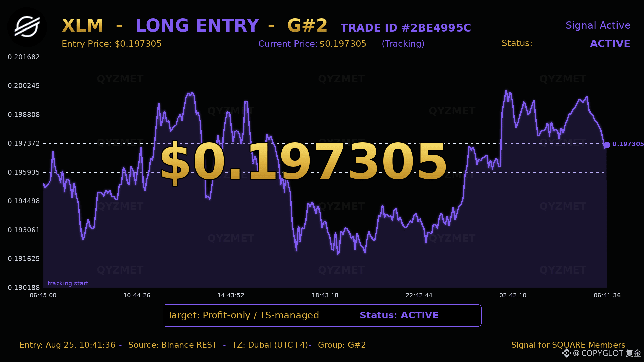Click "G#2" in the main title
Screen dimensions: 644x362
[x=307, y=25]
